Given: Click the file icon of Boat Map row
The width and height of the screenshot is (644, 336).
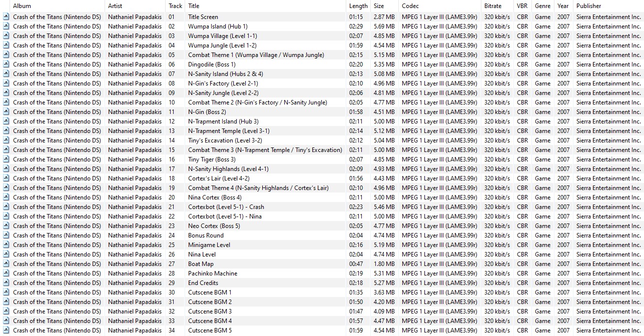Looking at the screenshot, I should 6,264.
